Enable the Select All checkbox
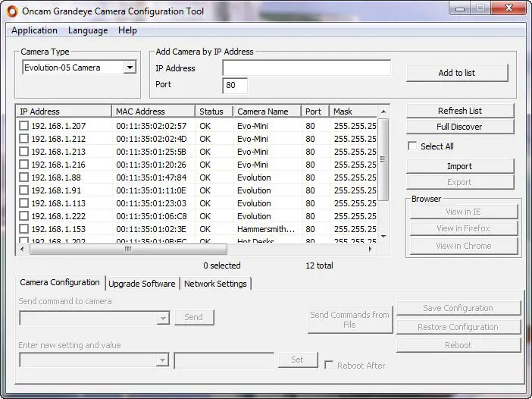This screenshot has width=532, height=399. click(x=412, y=146)
